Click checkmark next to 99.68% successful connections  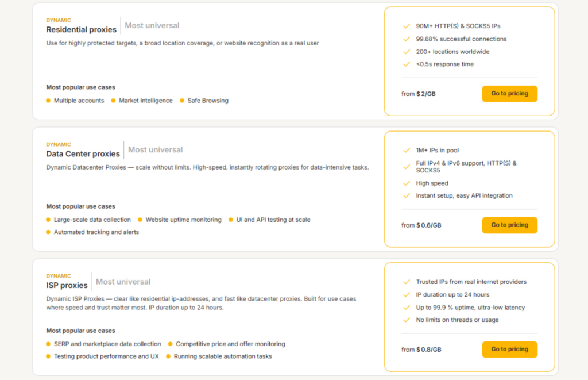(407, 39)
